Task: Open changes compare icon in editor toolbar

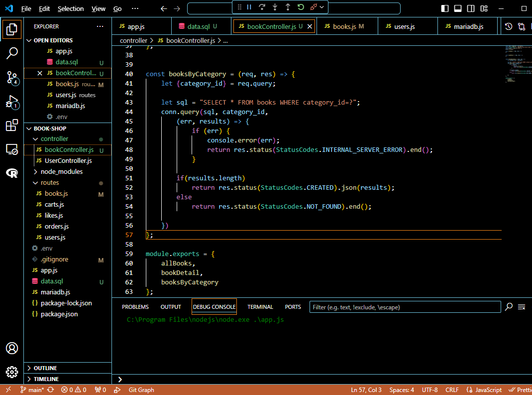Action: pos(522,26)
